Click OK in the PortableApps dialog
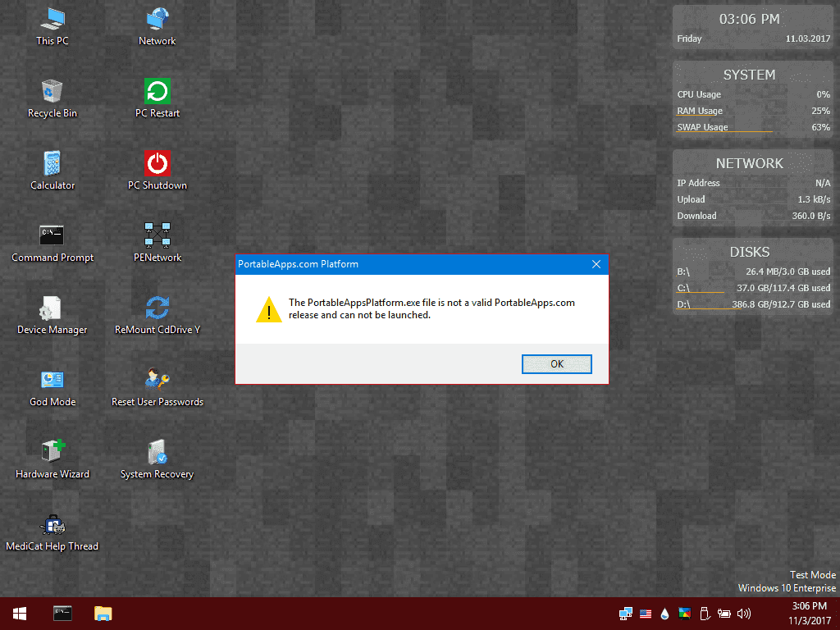The width and height of the screenshot is (840, 630). 557,364
